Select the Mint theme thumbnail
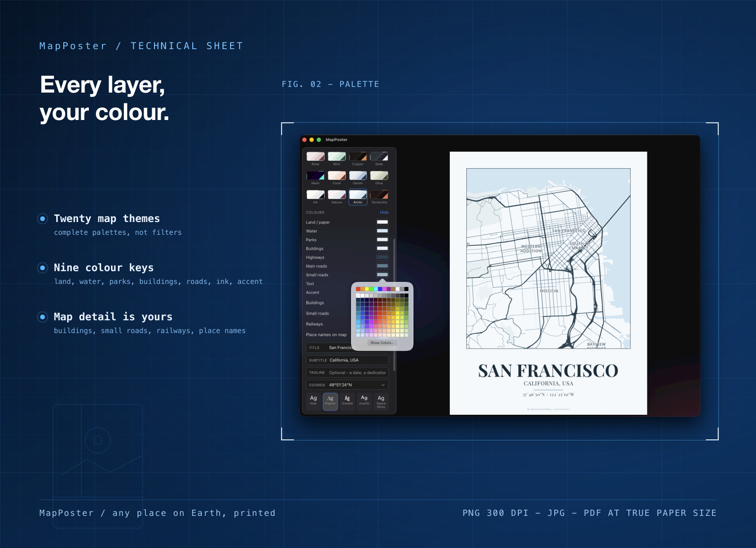756x548 pixels. pyautogui.click(x=336, y=156)
